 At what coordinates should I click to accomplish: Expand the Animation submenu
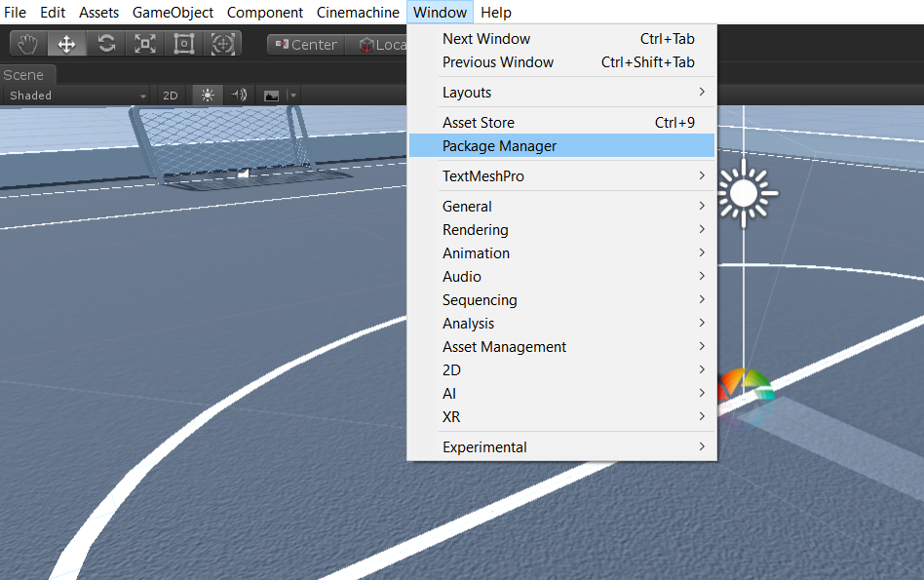561,253
